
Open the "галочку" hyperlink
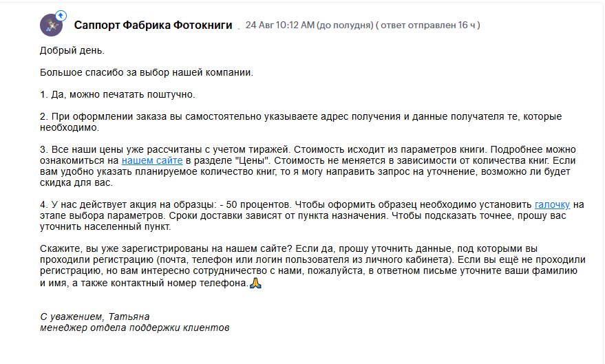pos(552,204)
